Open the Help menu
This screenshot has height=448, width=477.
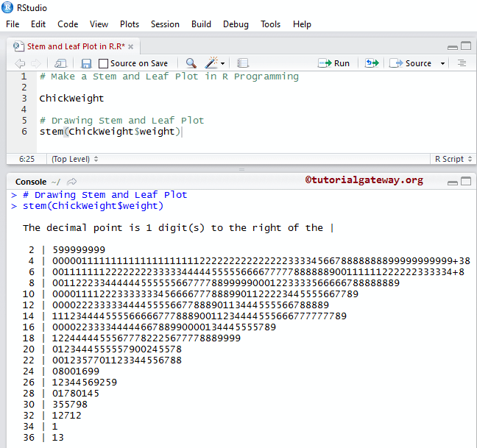[302, 24]
